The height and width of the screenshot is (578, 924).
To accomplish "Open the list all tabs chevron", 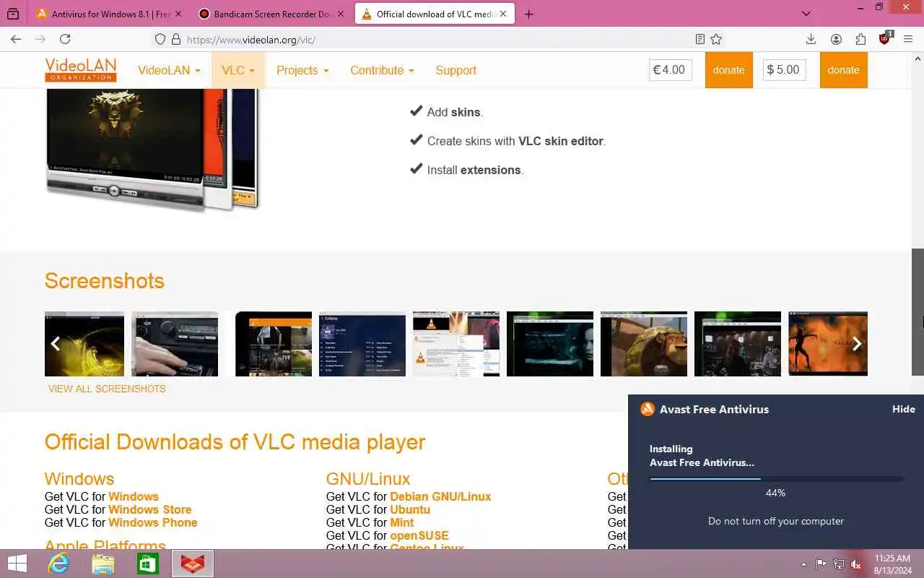I will click(x=806, y=14).
